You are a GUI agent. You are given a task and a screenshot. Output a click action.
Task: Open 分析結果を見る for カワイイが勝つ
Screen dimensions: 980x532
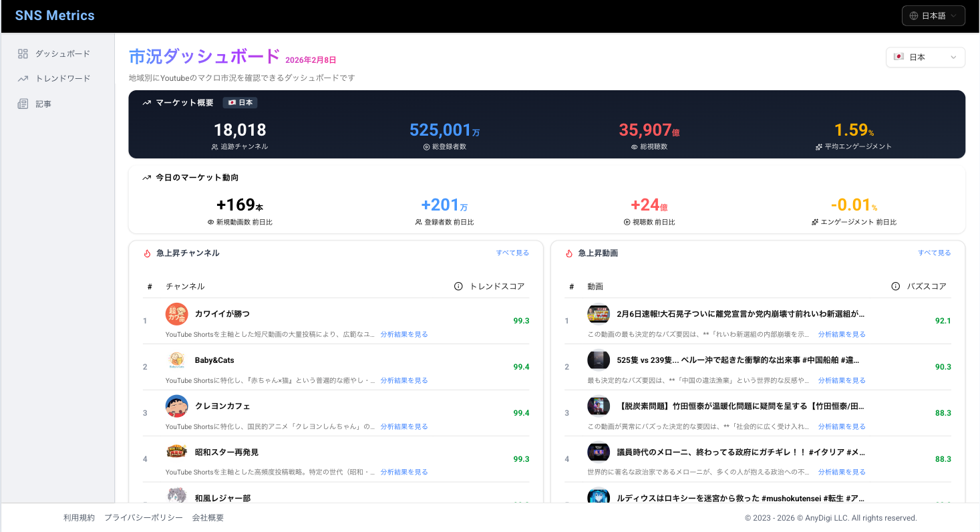pos(404,334)
